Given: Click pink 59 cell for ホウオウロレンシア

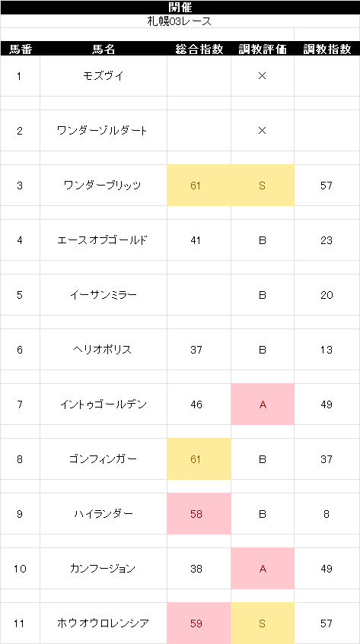Looking at the screenshot, I should (x=199, y=623).
